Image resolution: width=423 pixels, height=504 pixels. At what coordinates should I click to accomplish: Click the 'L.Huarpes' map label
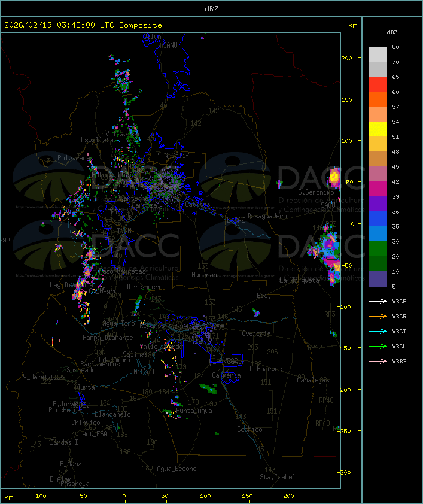click(x=266, y=369)
